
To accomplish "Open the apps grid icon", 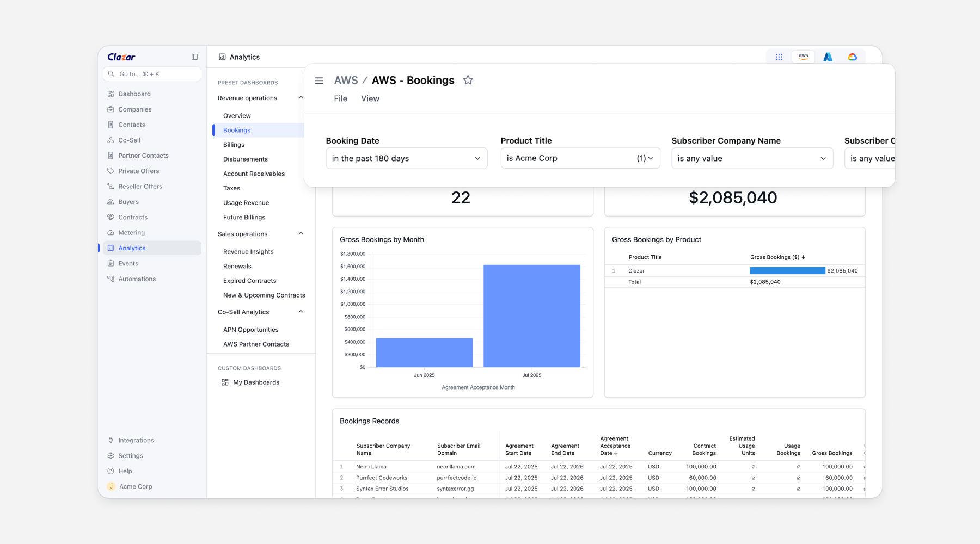I will coord(779,57).
